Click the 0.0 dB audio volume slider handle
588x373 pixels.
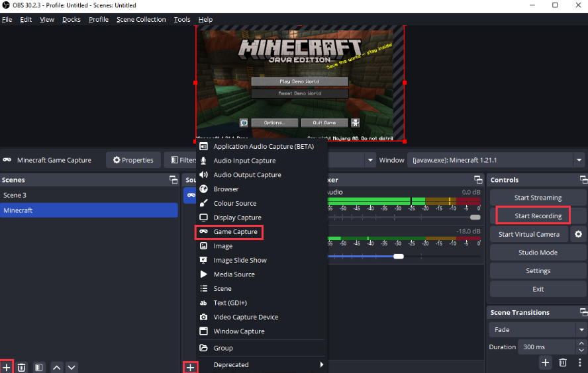[x=475, y=217]
